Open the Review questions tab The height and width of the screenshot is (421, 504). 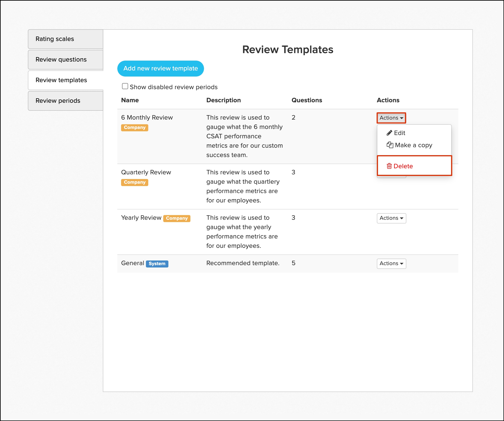tap(61, 59)
